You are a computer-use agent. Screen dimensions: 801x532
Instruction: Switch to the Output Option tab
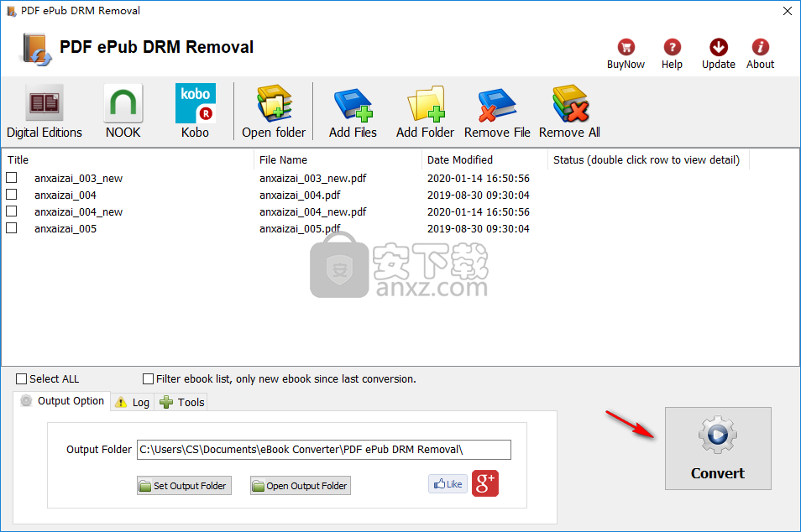click(x=62, y=401)
